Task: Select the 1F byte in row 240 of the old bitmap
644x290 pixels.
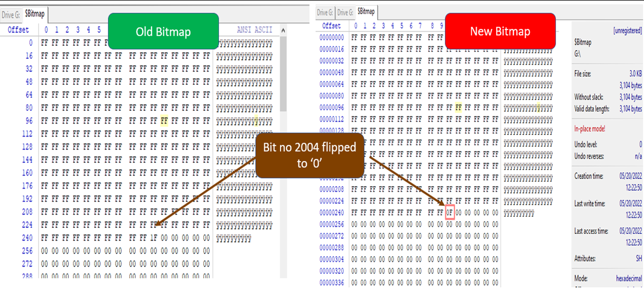Action: pos(154,238)
